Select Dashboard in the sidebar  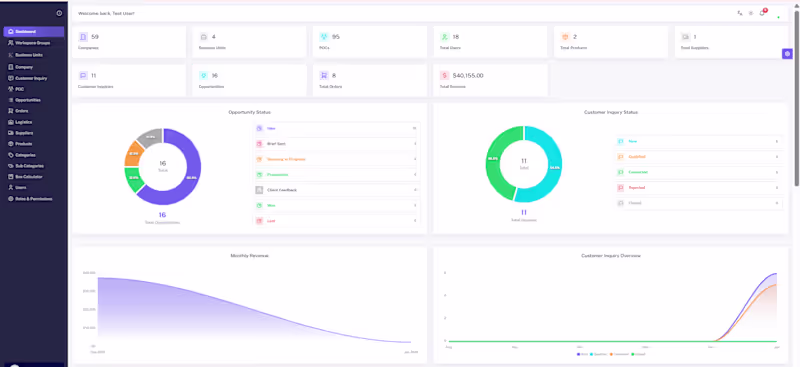tap(34, 32)
